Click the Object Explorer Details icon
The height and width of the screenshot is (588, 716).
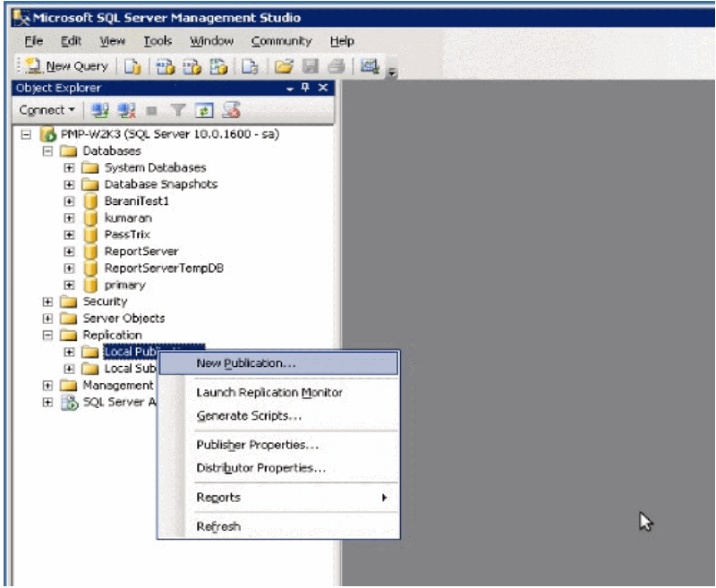pos(231,110)
